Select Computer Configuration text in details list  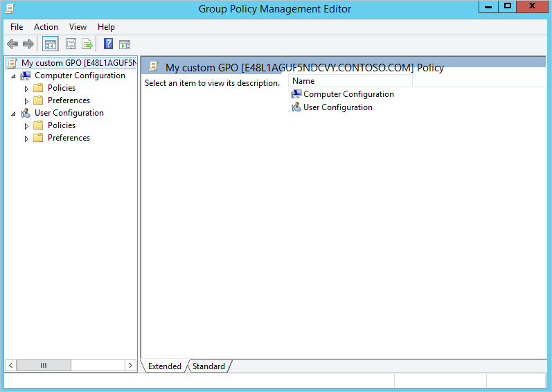tap(348, 94)
